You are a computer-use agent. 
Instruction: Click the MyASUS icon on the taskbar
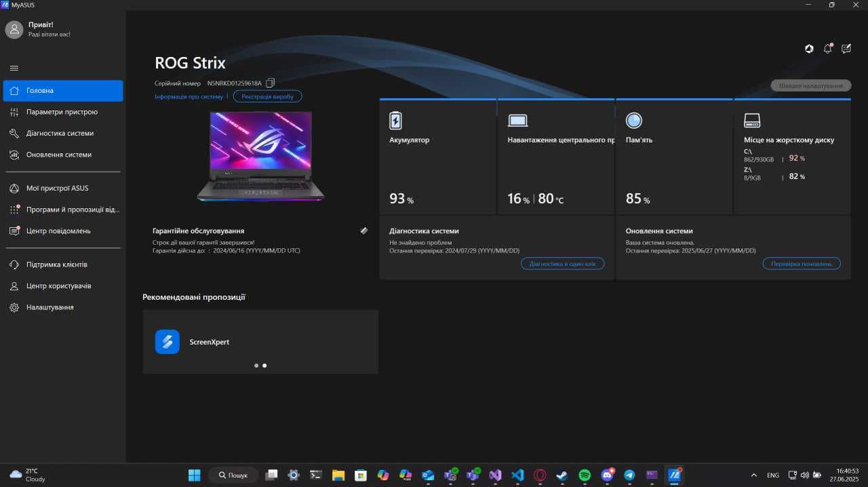(x=674, y=475)
